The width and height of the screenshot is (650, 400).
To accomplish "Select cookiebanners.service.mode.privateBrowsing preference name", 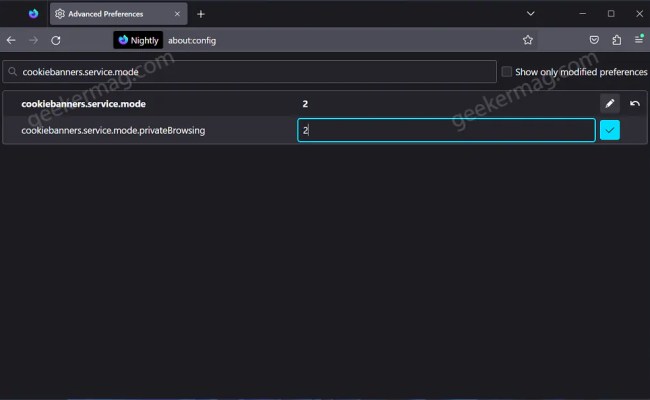I will (113, 131).
